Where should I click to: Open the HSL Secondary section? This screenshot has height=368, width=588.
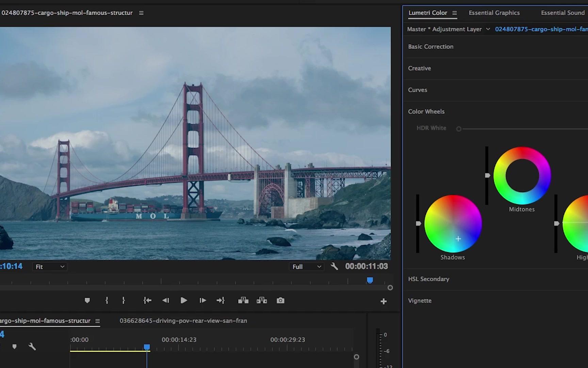(x=428, y=279)
